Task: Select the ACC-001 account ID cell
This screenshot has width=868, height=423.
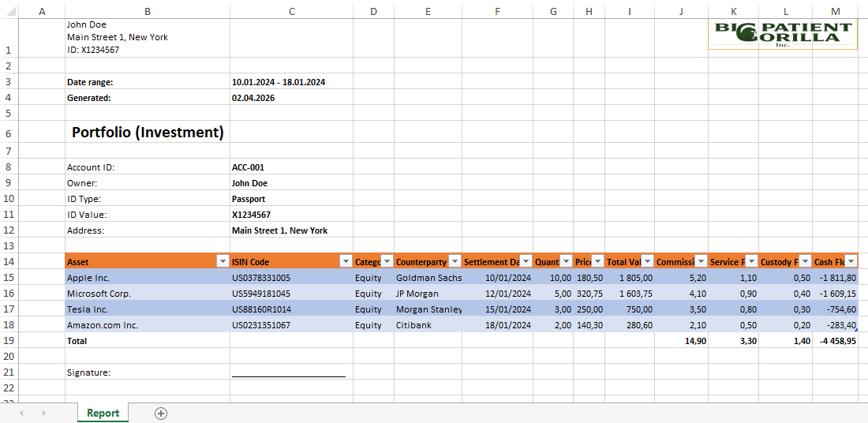Action: click(291, 167)
